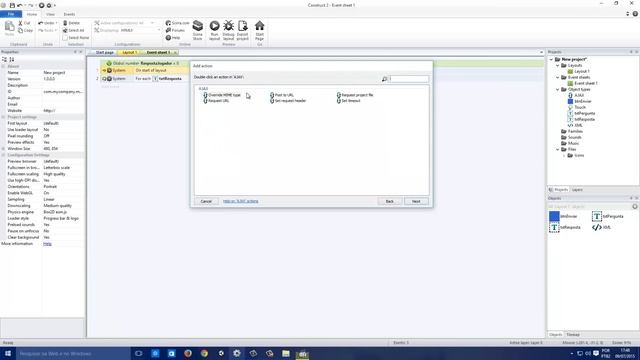
Task: Click the categorized sort icon in Properties panel
Action: pos(5,60)
